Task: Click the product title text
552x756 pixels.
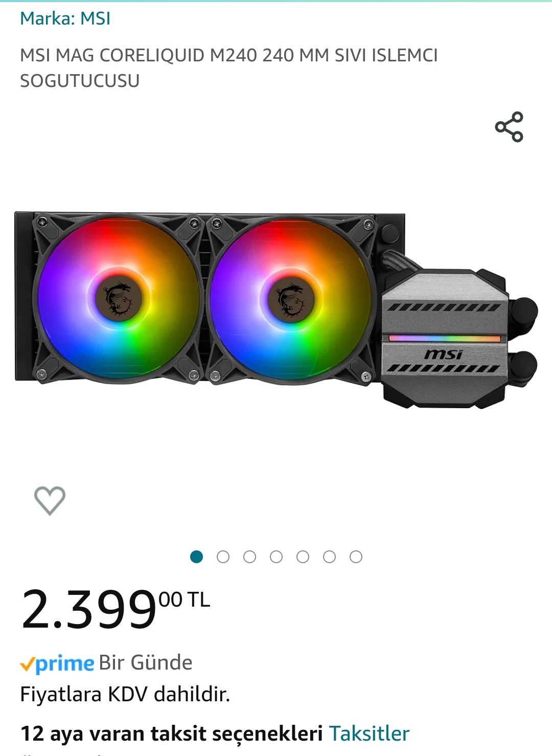Action: click(x=228, y=68)
